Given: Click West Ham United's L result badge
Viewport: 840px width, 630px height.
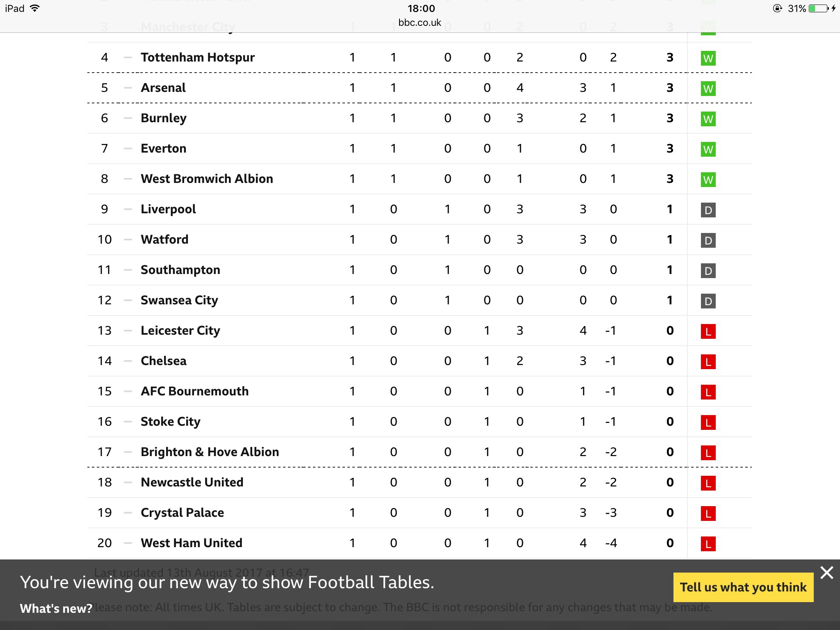Looking at the screenshot, I should [708, 544].
